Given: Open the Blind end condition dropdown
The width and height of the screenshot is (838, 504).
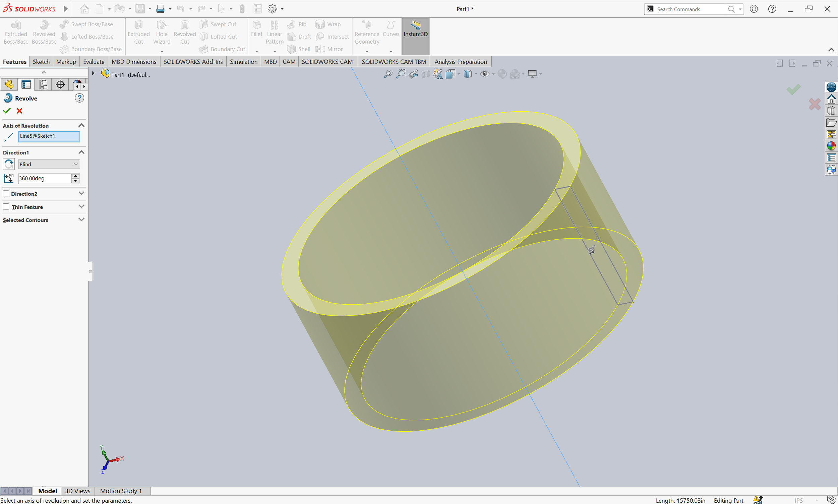Looking at the screenshot, I should click(49, 165).
